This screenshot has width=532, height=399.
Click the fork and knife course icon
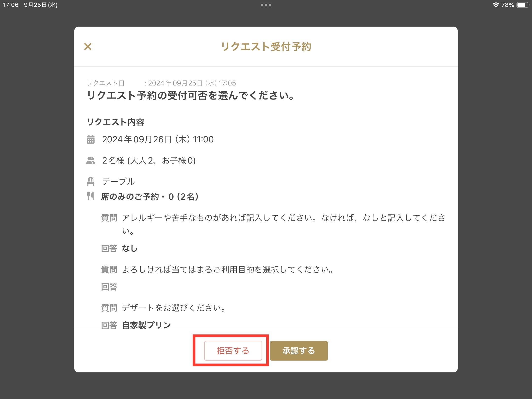pos(90,196)
